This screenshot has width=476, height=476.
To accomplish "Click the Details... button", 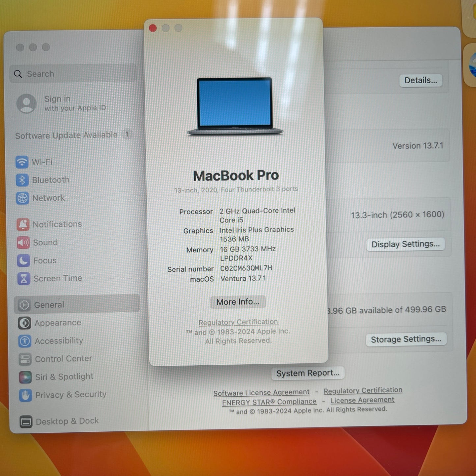I will click(421, 80).
